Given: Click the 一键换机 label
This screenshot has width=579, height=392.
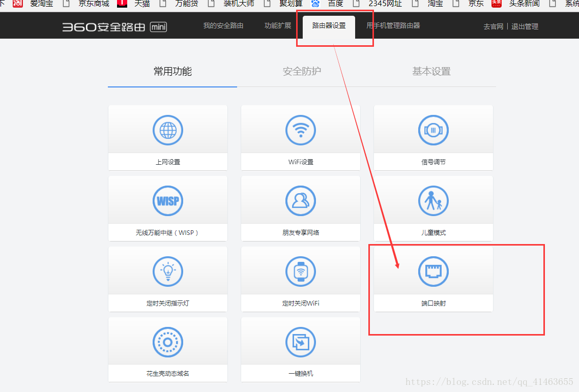Looking at the screenshot, I should 301,374.
